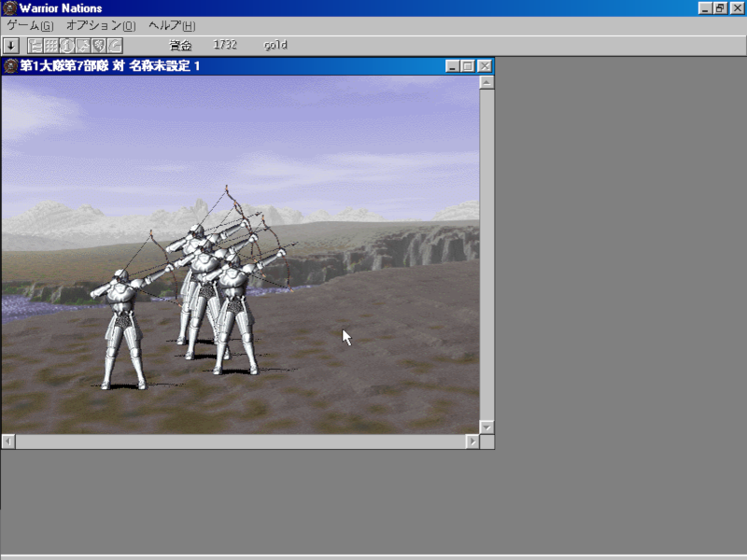This screenshot has height=560, width=747.
Task: Open the ヘルプ(H) menu
Action: click(x=172, y=26)
